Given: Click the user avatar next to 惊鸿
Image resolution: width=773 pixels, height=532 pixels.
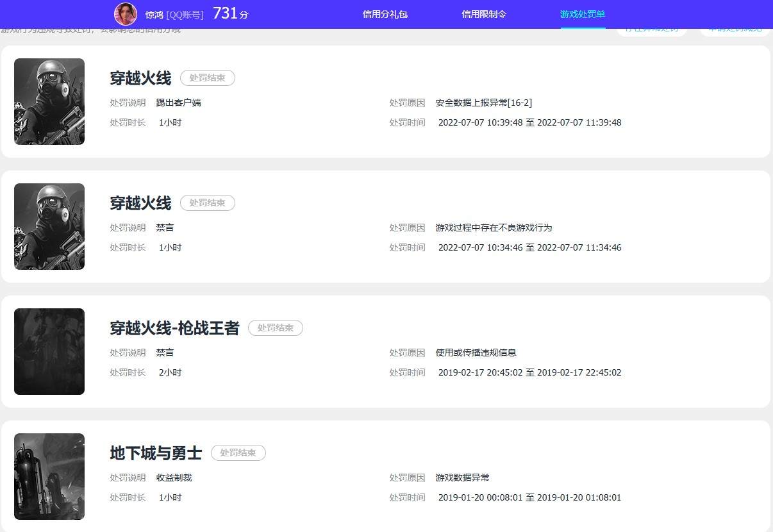Looking at the screenshot, I should pos(126,14).
